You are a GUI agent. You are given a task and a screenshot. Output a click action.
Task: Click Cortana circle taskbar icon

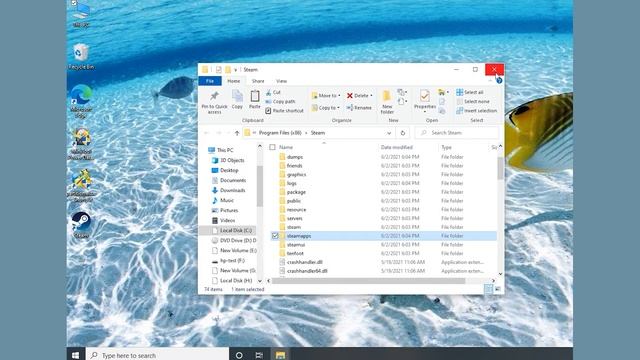[x=239, y=355]
